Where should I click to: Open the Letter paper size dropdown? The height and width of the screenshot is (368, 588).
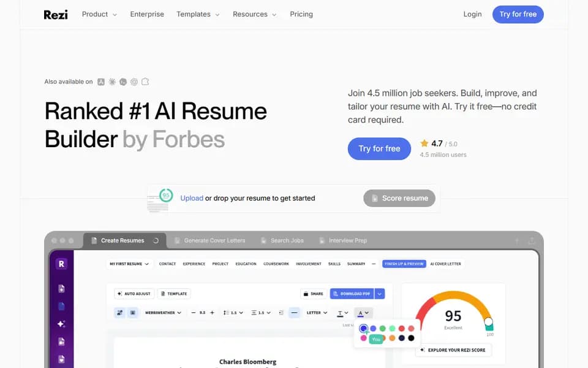pos(317,312)
